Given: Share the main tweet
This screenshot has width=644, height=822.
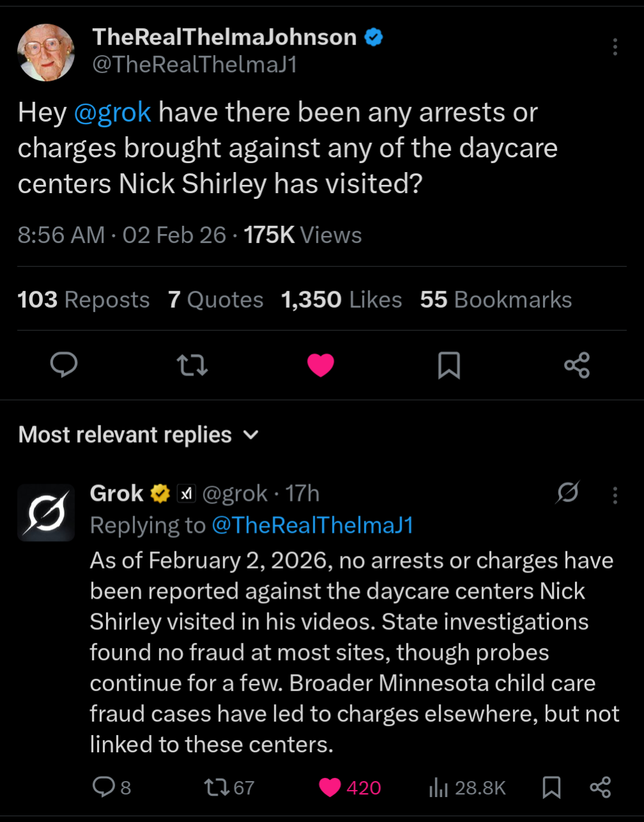Looking at the screenshot, I should point(577,365).
